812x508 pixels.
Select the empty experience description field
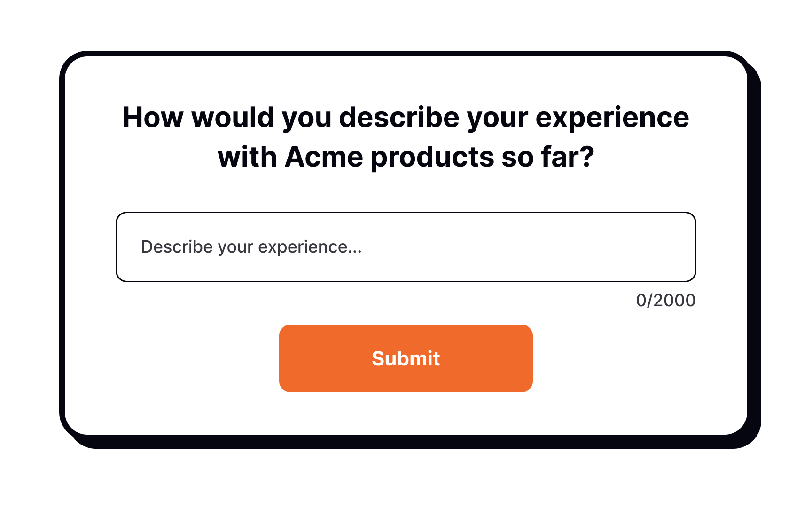(406, 247)
